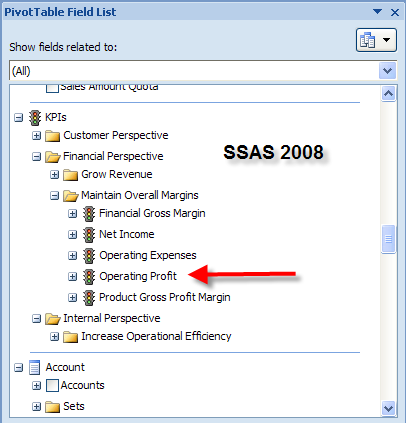Select the Net Income label
Screen dimensions: 406x423
[x=127, y=234]
